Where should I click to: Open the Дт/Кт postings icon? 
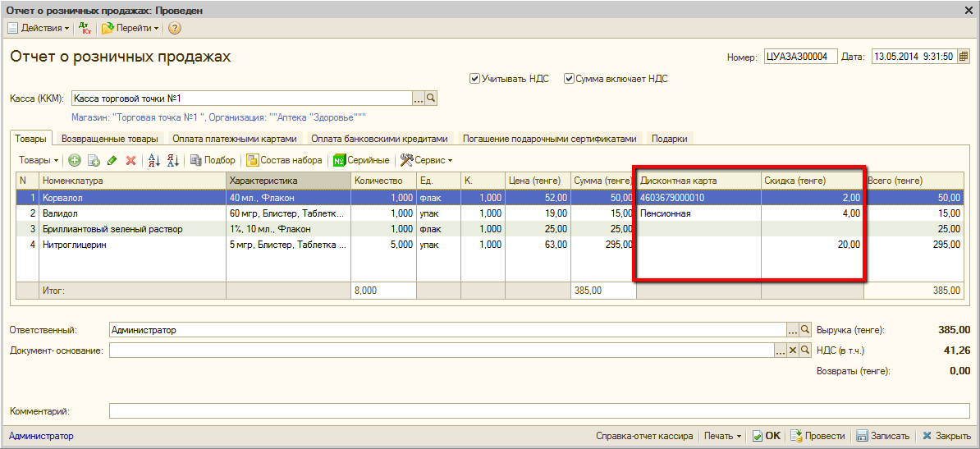click(x=85, y=28)
